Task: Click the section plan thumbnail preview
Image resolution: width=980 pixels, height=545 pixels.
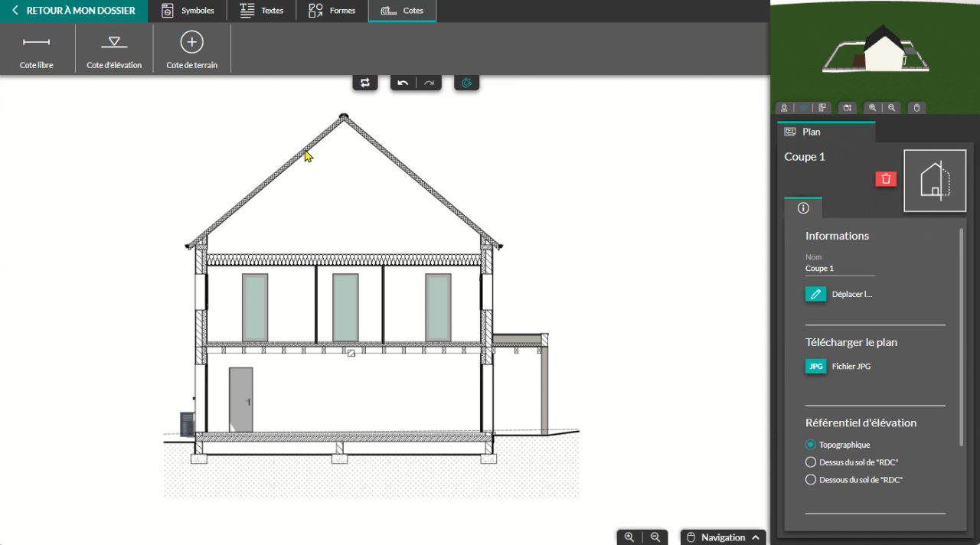Action: coord(934,181)
